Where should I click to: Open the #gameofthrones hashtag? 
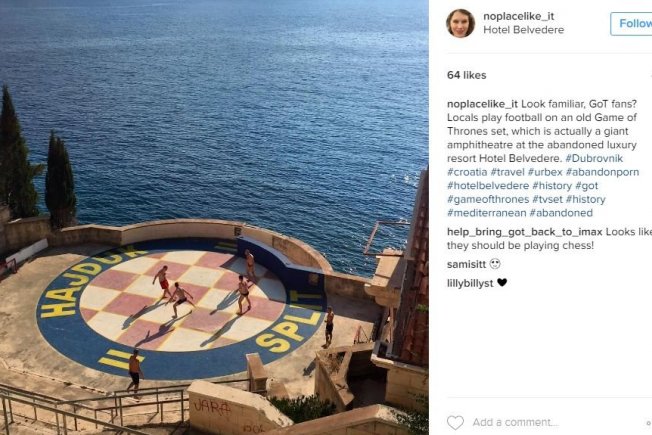coord(488,200)
